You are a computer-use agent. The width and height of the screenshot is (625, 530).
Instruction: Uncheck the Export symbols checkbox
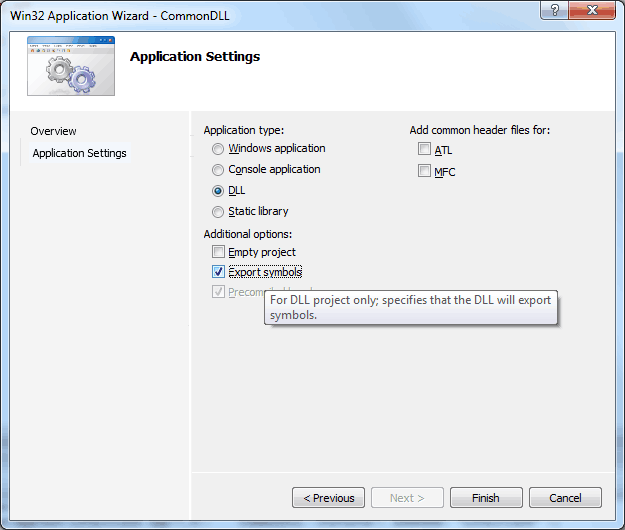coord(218,272)
